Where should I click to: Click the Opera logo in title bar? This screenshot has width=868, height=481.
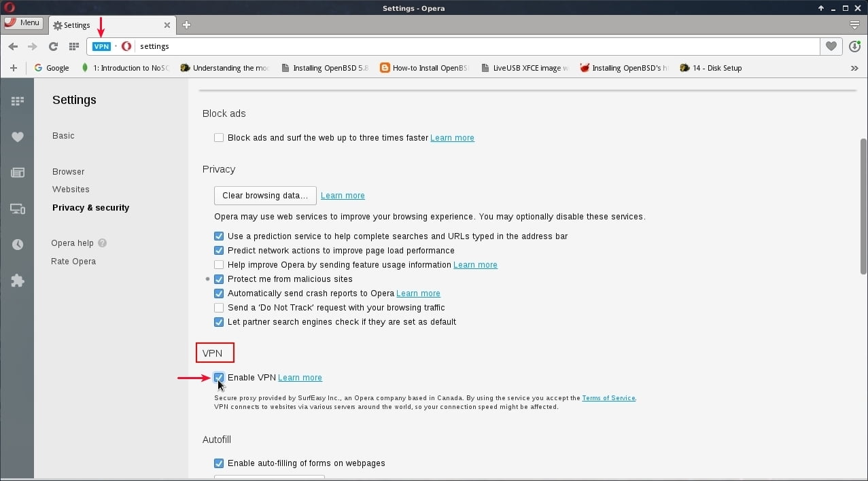pos(10,8)
